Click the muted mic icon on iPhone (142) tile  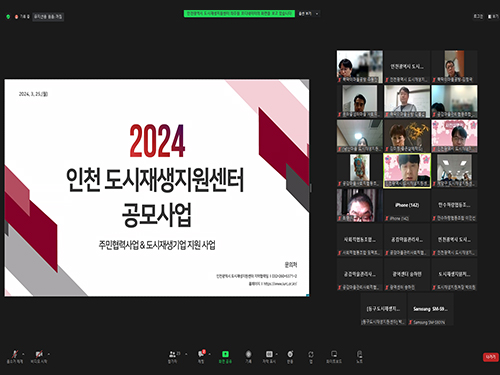(x=387, y=218)
